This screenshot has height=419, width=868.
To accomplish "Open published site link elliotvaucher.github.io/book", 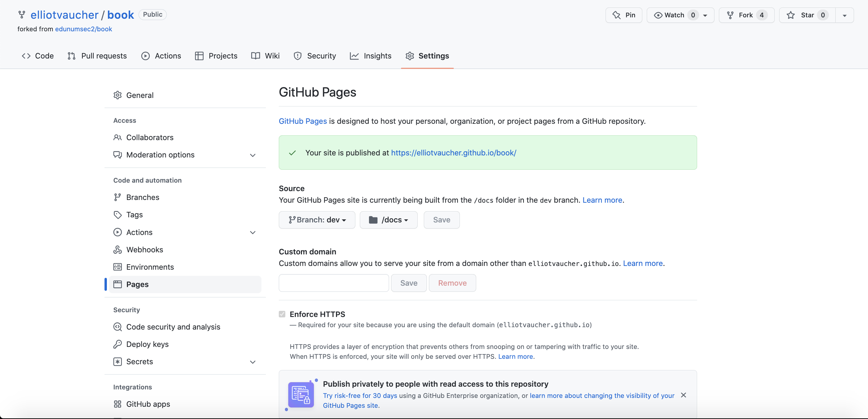I will coord(453,153).
